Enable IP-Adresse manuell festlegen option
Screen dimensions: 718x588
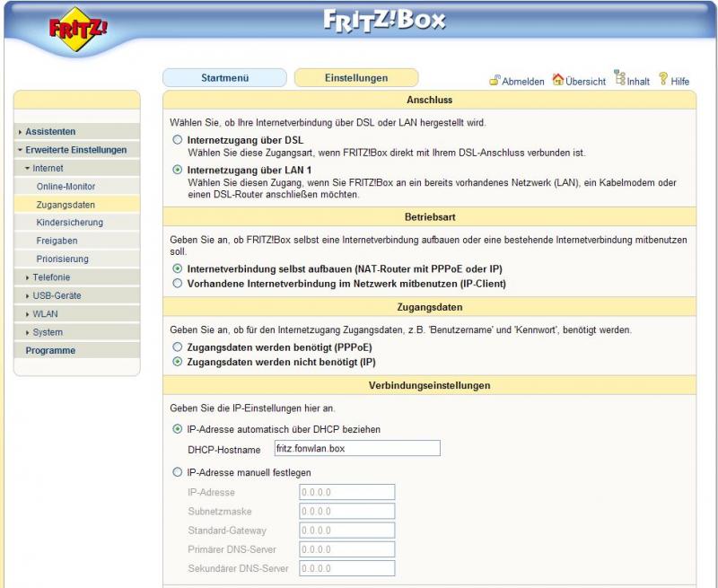(x=177, y=471)
